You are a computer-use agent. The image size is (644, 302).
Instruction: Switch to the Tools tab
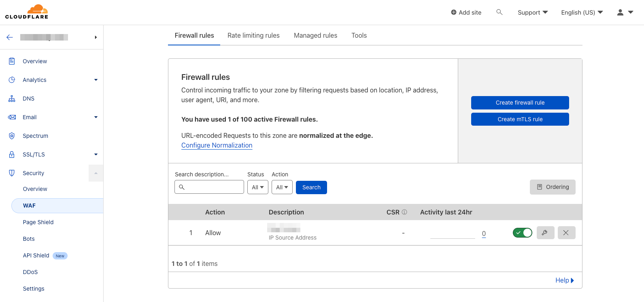pyautogui.click(x=359, y=36)
